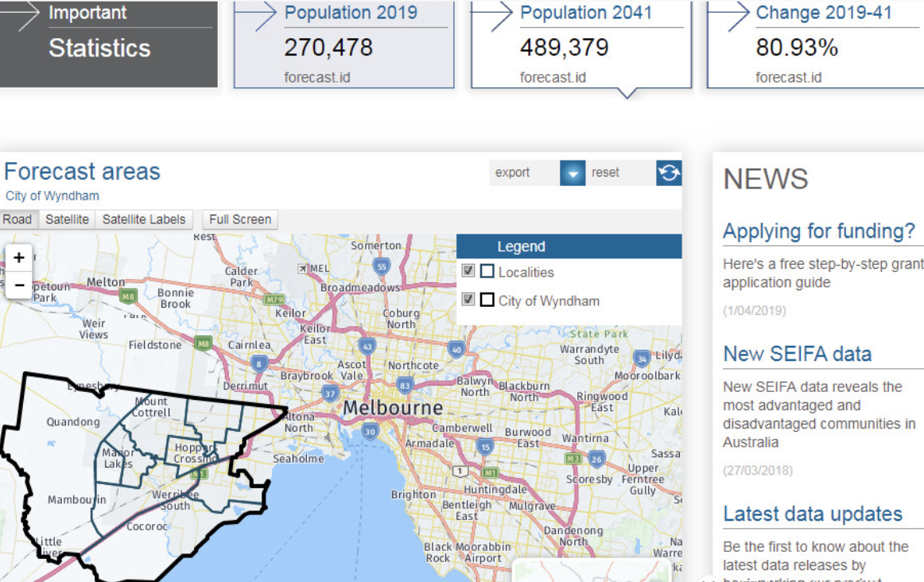924x582 pixels.
Task: Click route 55 shield near Somerton
Action: tap(382, 266)
